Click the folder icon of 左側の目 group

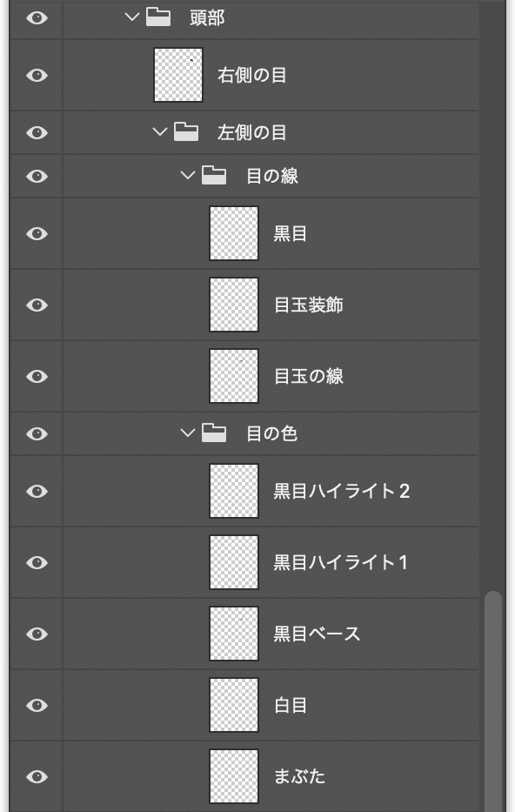point(186,132)
